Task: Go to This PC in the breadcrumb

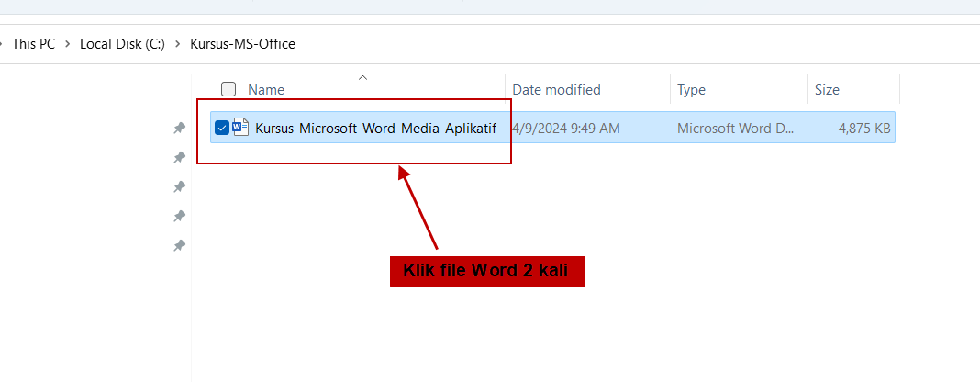Action: 33,44
